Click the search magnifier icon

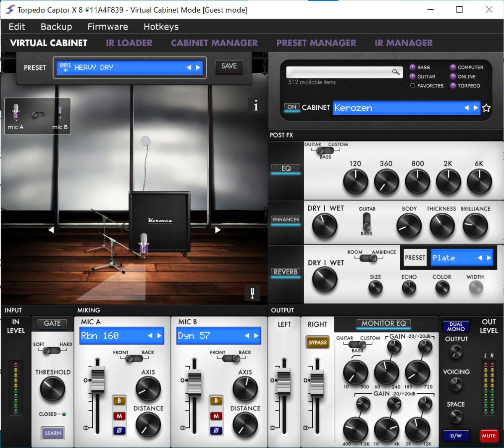pos(396,72)
